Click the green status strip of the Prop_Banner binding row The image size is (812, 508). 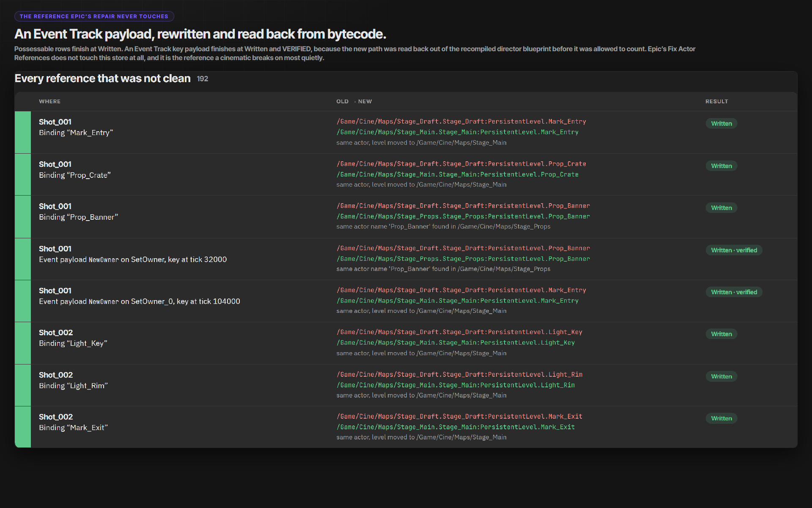coord(23,217)
